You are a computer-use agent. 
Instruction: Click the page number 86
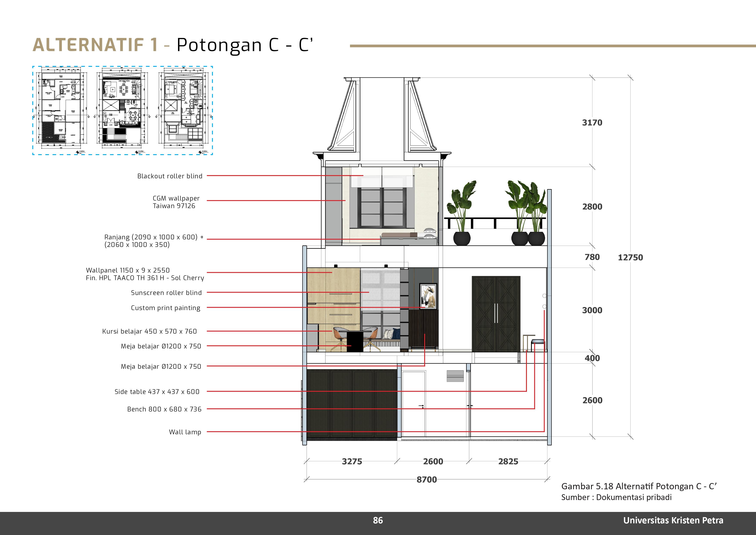tap(378, 521)
